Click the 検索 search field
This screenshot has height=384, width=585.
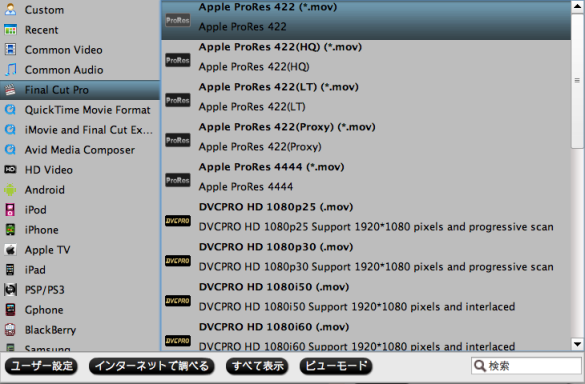tap(526, 366)
